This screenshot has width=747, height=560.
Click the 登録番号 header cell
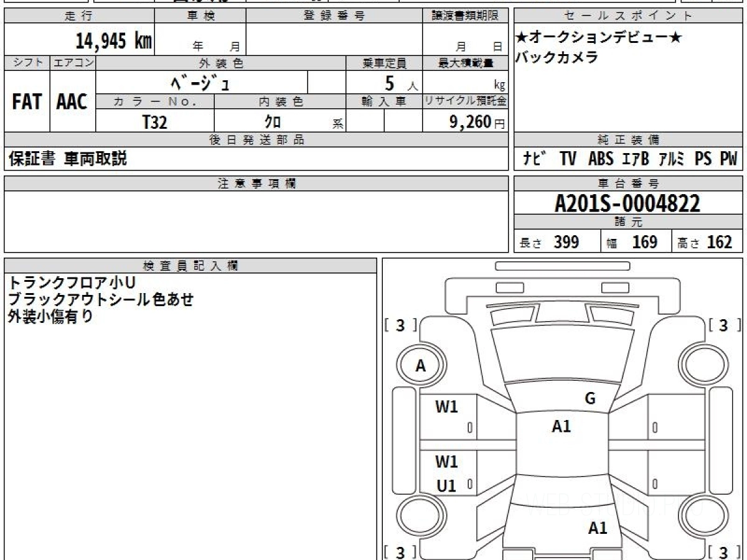point(334,16)
